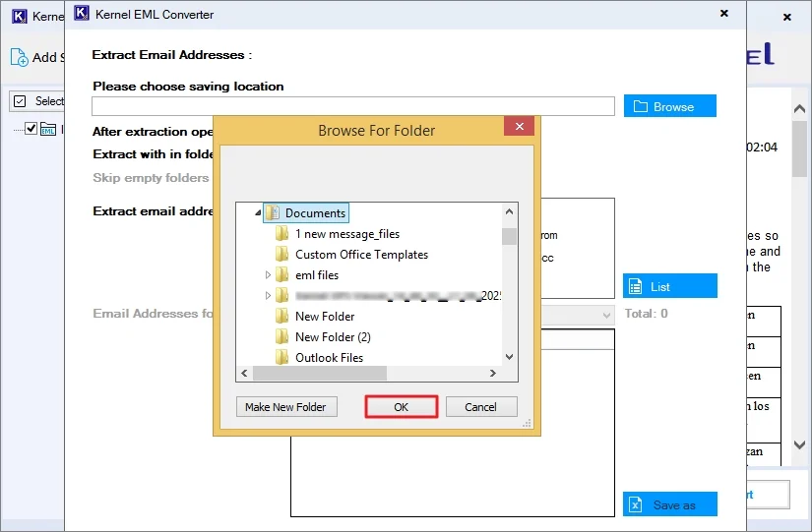812x532 pixels.
Task: Click the saving location input field
Action: click(352, 106)
